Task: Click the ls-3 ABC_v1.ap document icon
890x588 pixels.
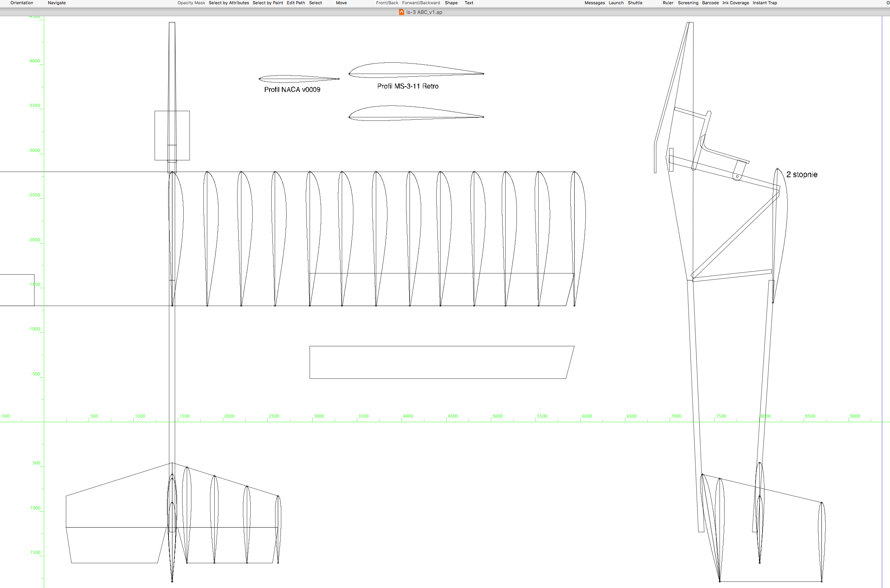Action: click(x=401, y=12)
